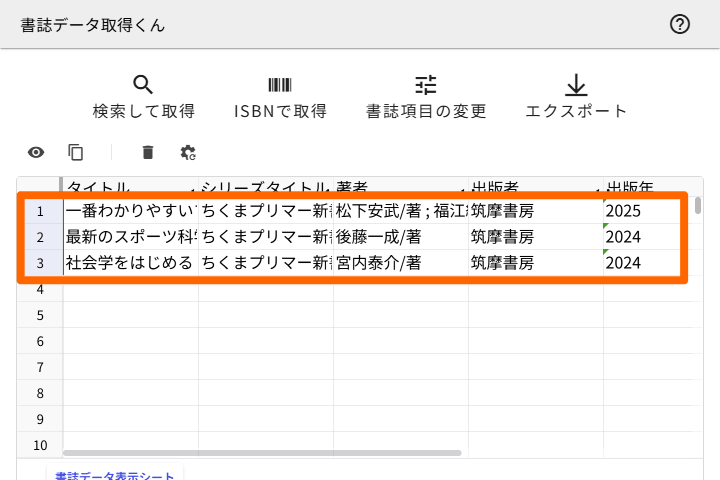The width and height of the screenshot is (720, 480).
Task: Click the trash can delete icon
Action: [x=148, y=152]
